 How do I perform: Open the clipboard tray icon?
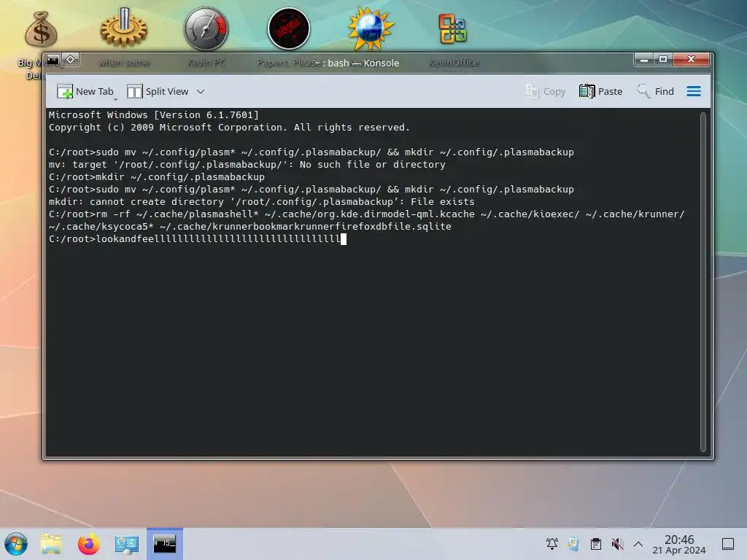click(595, 543)
